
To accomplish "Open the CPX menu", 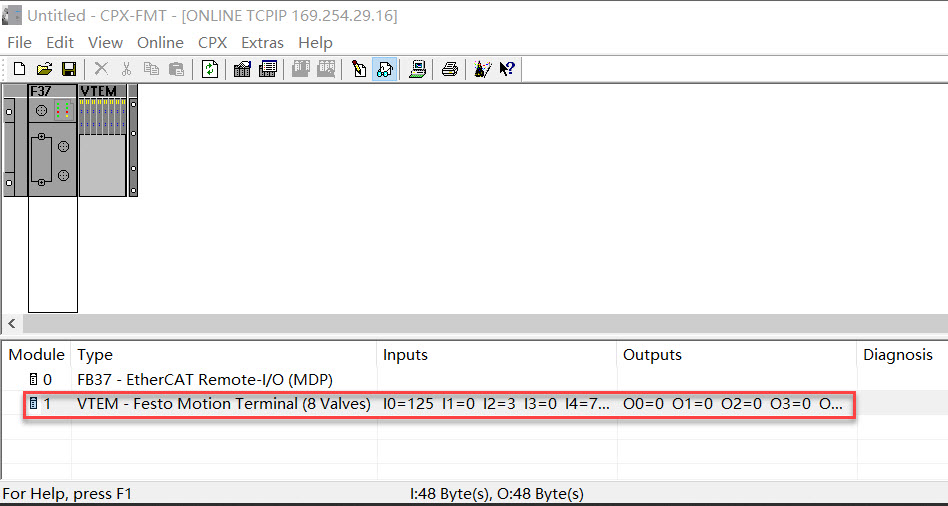I will click(x=212, y=42).
